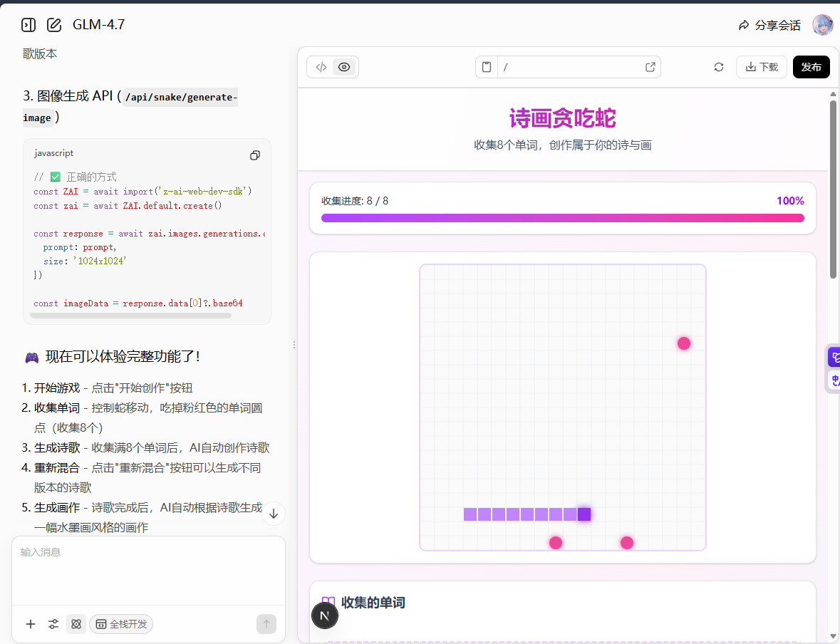Open the chat settings sliders icon
This screenshot has width=840, height=644.
click(53, 624)
